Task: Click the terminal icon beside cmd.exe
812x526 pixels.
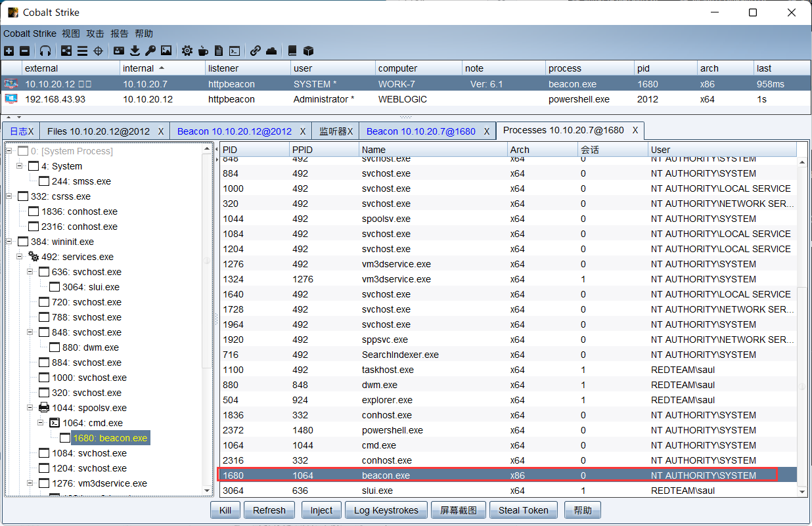Action: [x=55, y=423]
